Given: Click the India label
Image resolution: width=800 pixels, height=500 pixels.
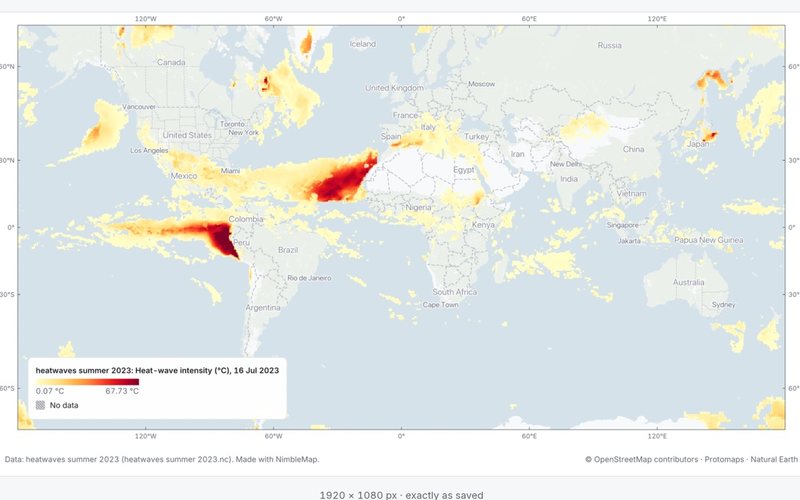Looking at the screenshot, I should (569, 179).
